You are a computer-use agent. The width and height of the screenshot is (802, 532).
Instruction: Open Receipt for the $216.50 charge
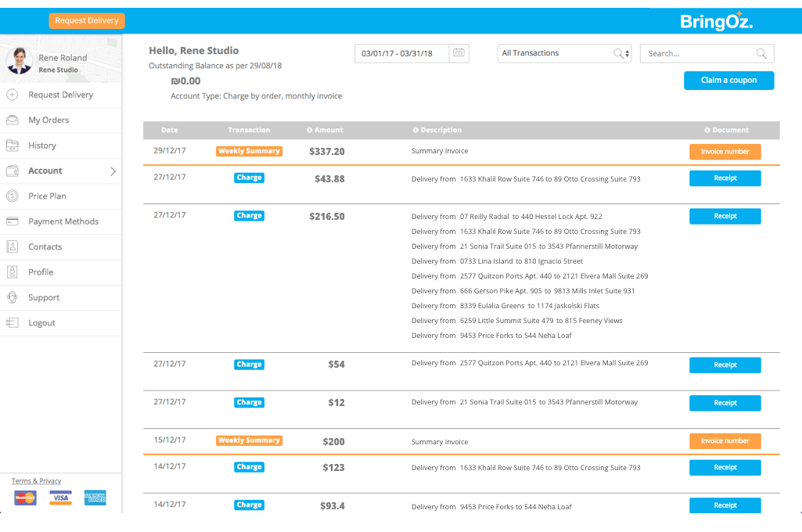(725, 216)
